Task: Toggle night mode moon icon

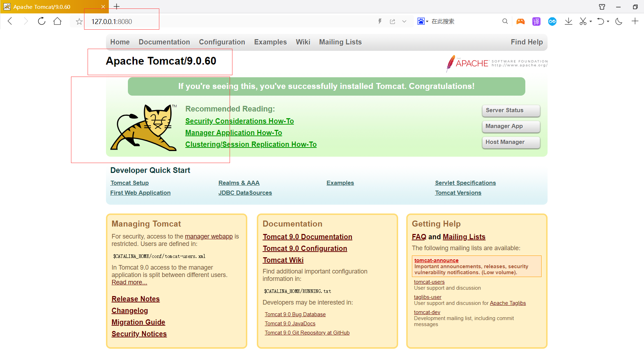Action: (x=619, y=22)
